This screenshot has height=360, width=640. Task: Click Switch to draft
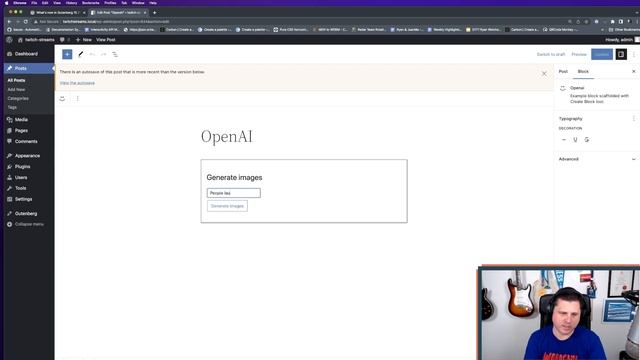(551, 54)
